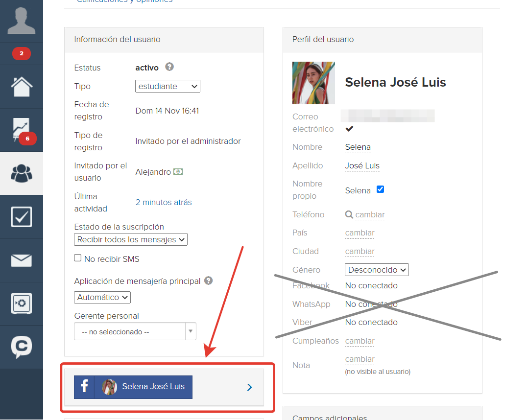Open the Automático messaging app dropdown

102,298
